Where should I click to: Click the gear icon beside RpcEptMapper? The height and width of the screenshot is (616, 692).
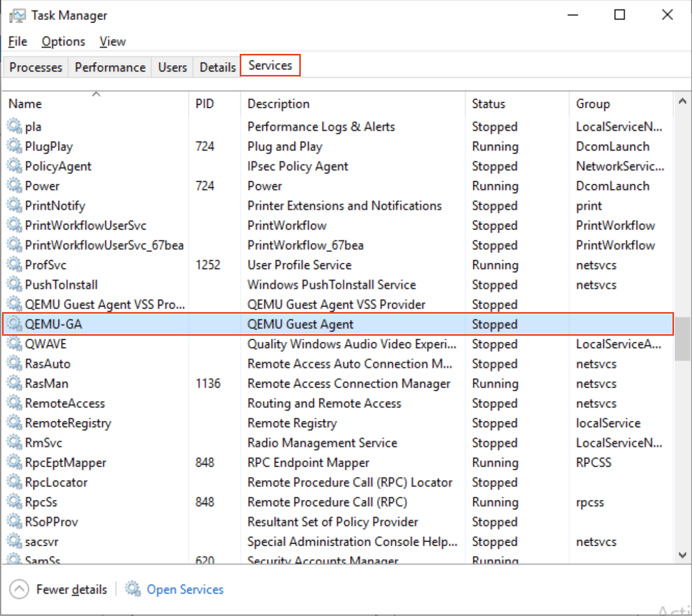coord(14,462)
